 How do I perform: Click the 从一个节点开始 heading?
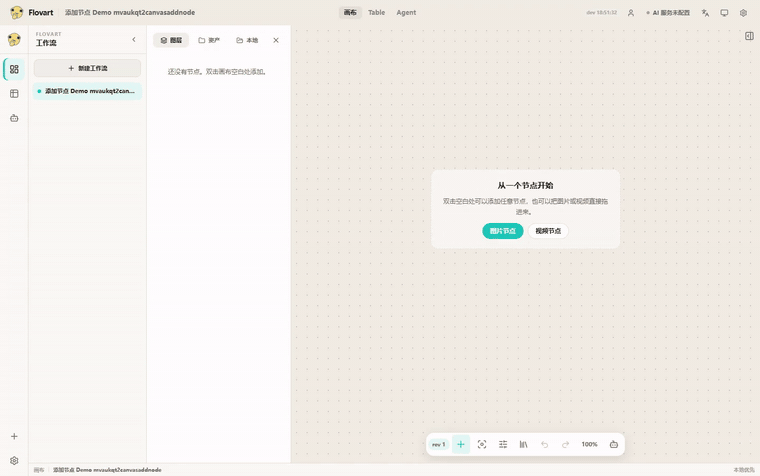(x=525, y=186)
